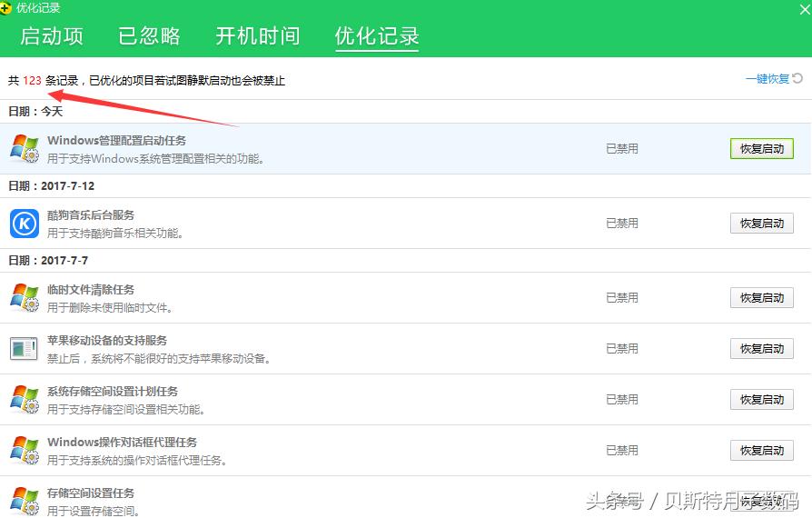Select the 存储空间设置任务 entry title

[x=91, y=493]
